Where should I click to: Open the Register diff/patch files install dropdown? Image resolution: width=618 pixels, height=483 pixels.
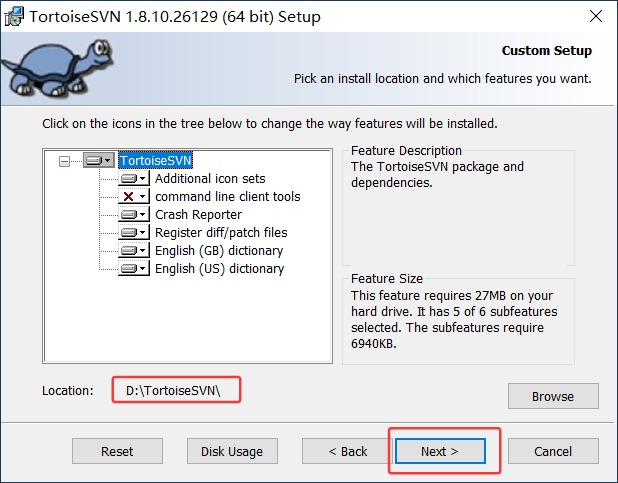134,232
